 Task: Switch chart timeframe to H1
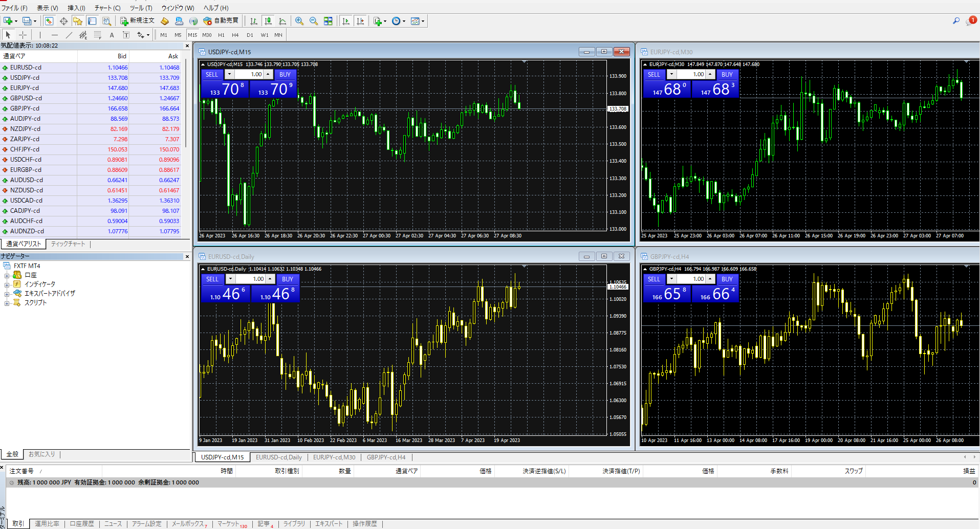(x=221, y=35)
